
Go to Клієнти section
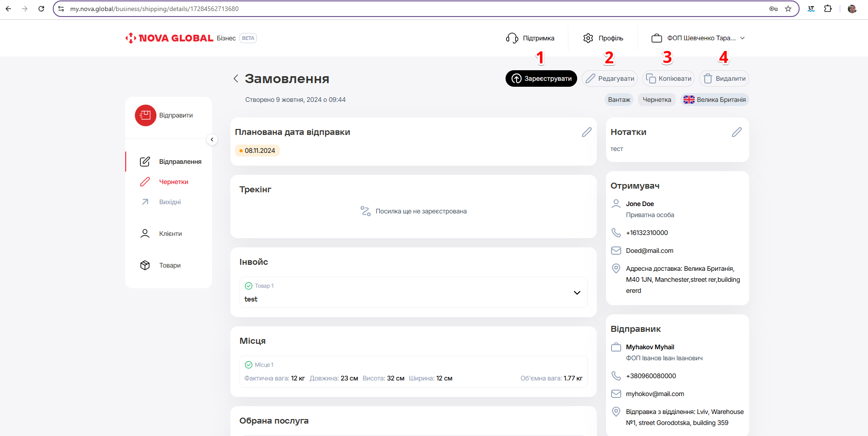pos(170,234)
